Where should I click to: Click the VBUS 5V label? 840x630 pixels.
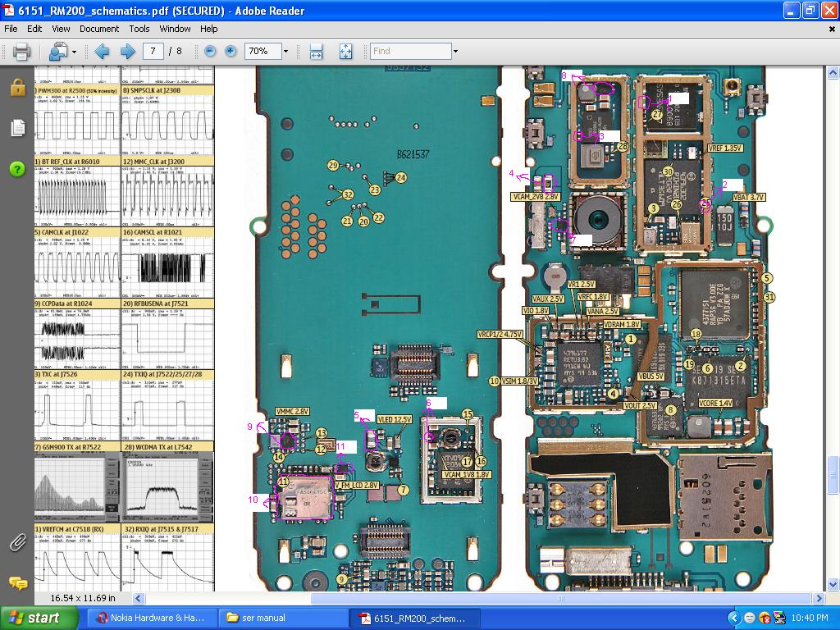click(x=651, y=377)
